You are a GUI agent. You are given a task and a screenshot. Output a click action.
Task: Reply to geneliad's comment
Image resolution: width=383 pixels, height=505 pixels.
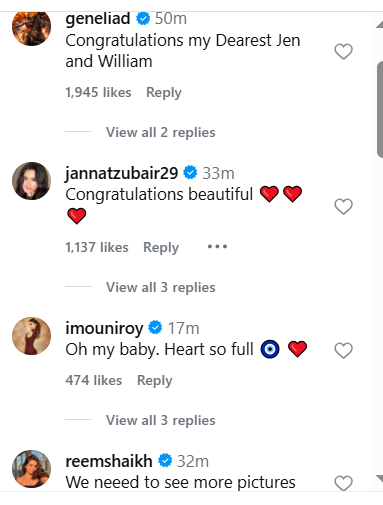click(x=164, y=92)
